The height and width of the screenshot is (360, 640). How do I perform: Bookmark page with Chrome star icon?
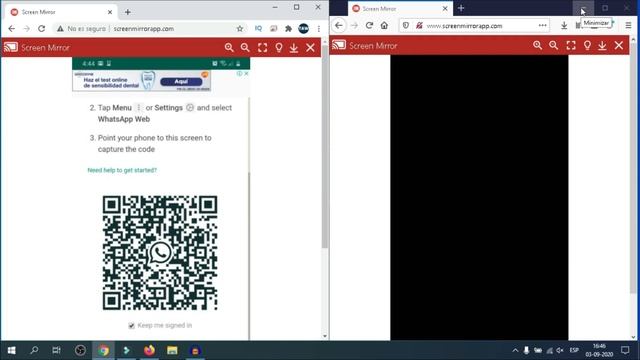click(240, 29)
